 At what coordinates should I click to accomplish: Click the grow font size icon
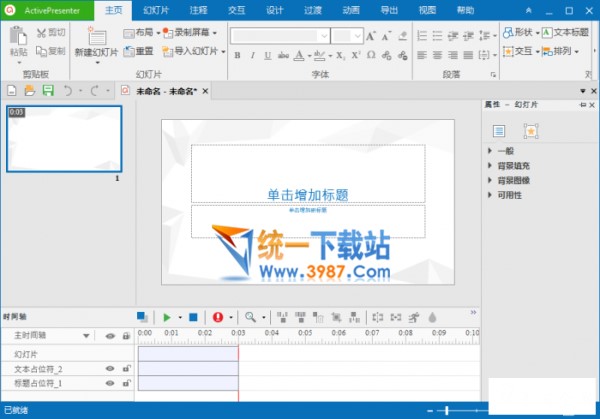point(370,36)
